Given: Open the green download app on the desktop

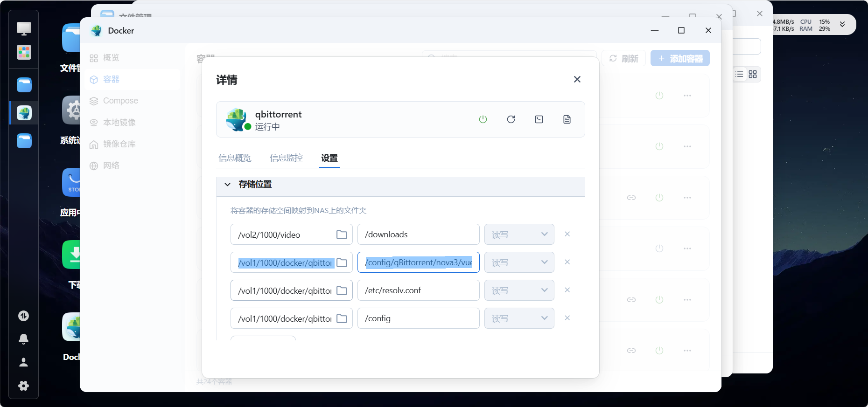Looking at the screenshot, I should (x=71, y=255).
